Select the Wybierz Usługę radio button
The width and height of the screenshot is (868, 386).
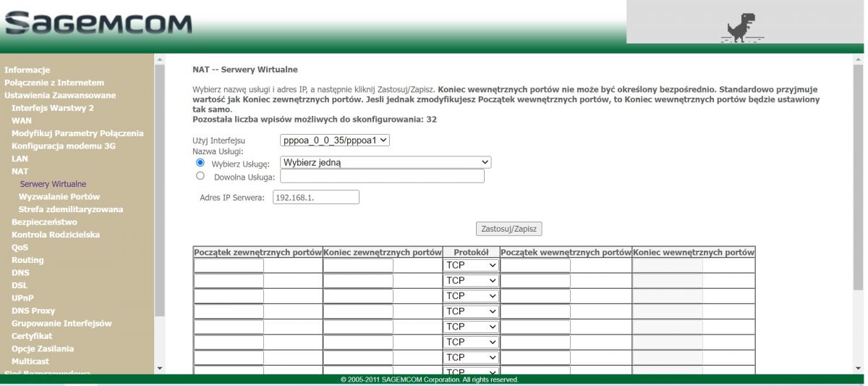point(200,163)
